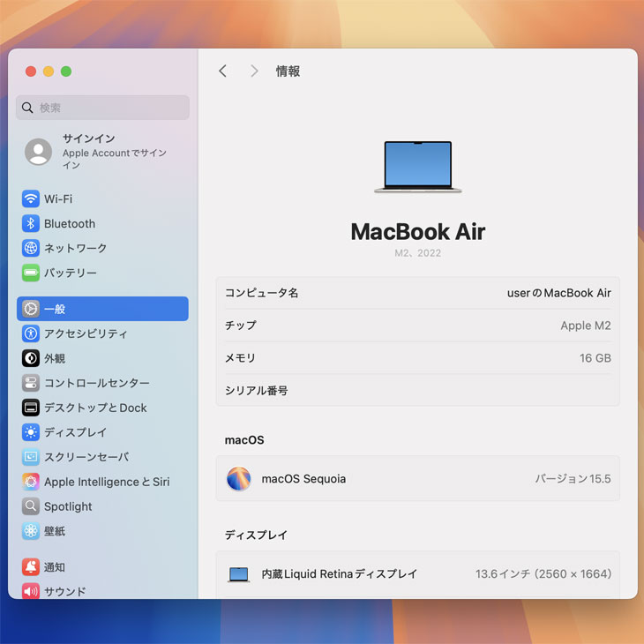
Task: Open the アクセシビリティ icon
Action: (31, 333)
